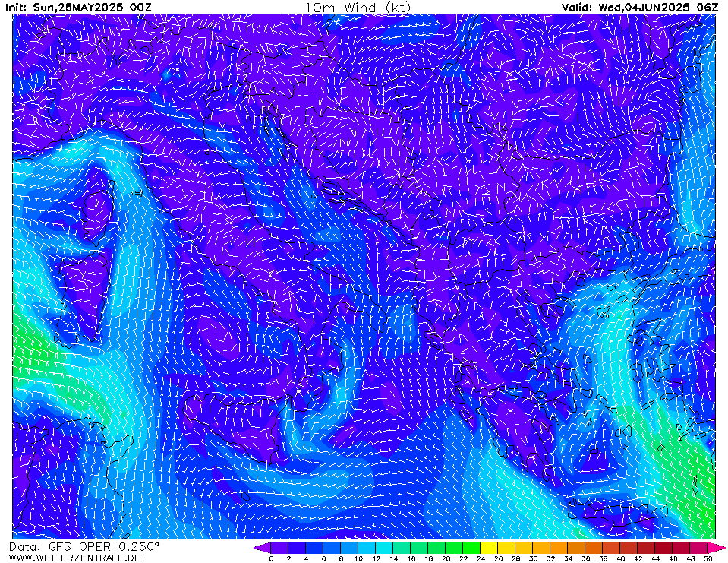Screen dimensions: 728x563
Task: Select the 'Init: Sun,25MAY2025 00Z' label
Action: (78, 8)
